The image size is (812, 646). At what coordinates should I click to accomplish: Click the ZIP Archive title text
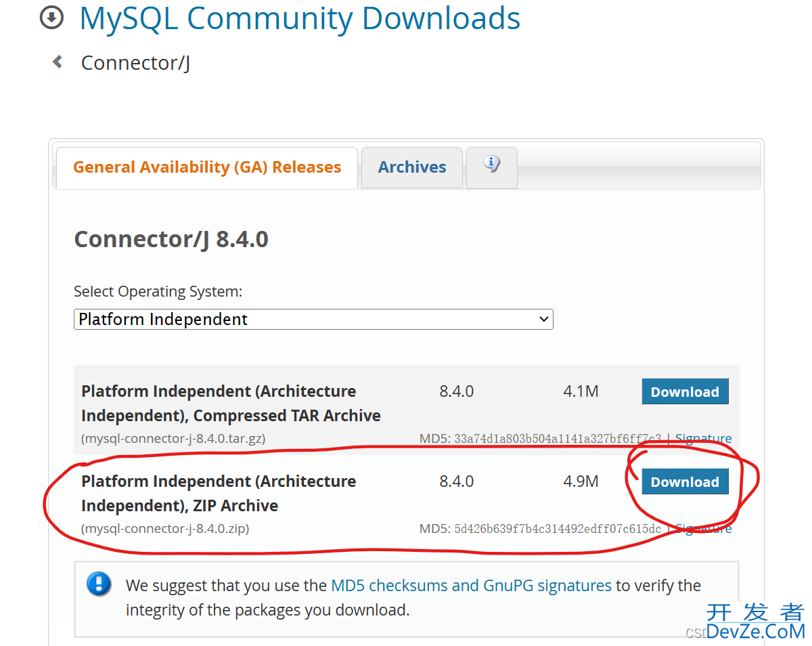coord(219,493)
